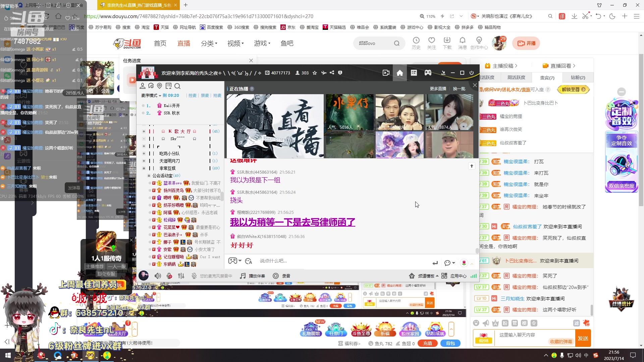Click the 抢麦 link in YY

217,96
